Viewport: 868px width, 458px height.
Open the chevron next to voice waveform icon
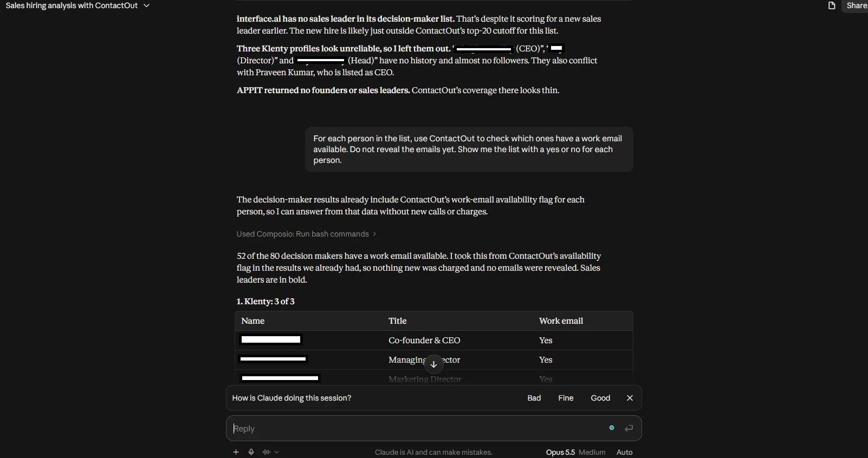[277, 452]
